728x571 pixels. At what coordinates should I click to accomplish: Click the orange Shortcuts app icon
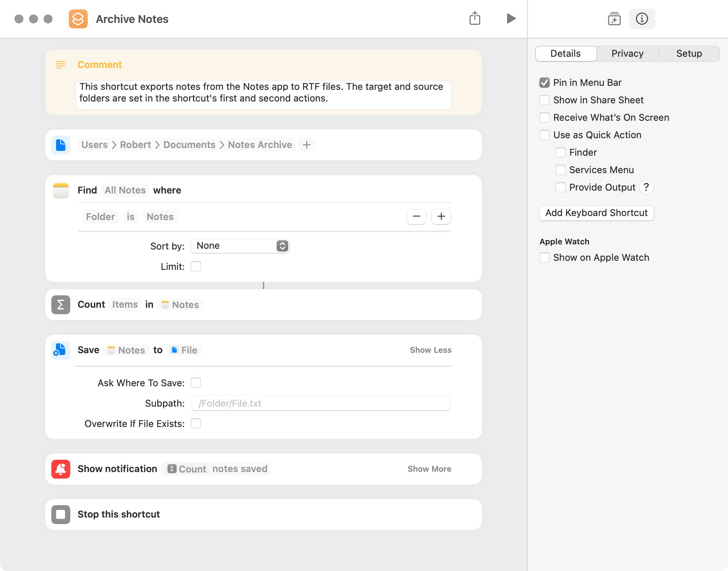[78, 19]
